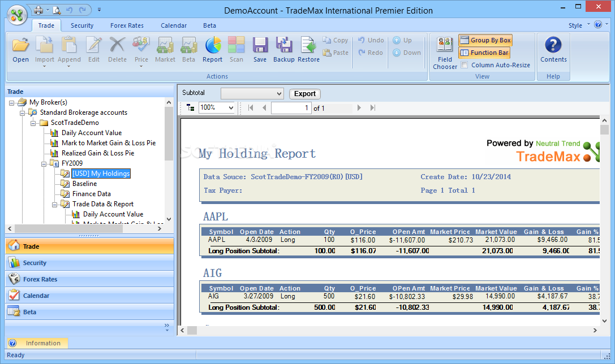
Task: Open Forex Rates navigation pane
Action: [89, 279]
